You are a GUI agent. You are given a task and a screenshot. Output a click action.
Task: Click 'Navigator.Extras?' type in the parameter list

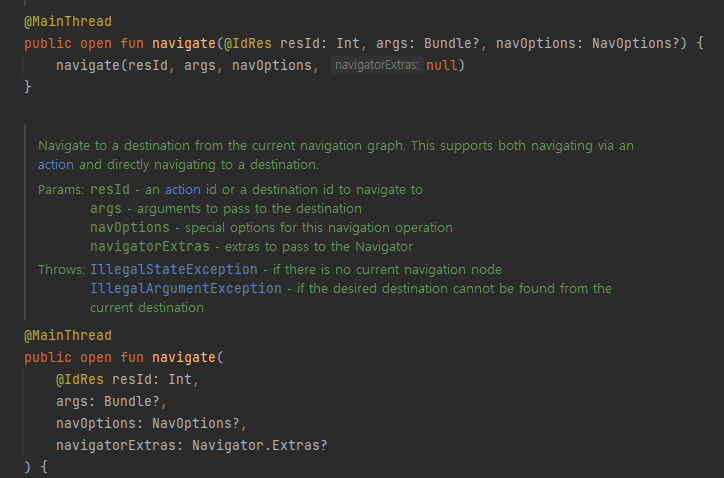click(x=259, y=446)
